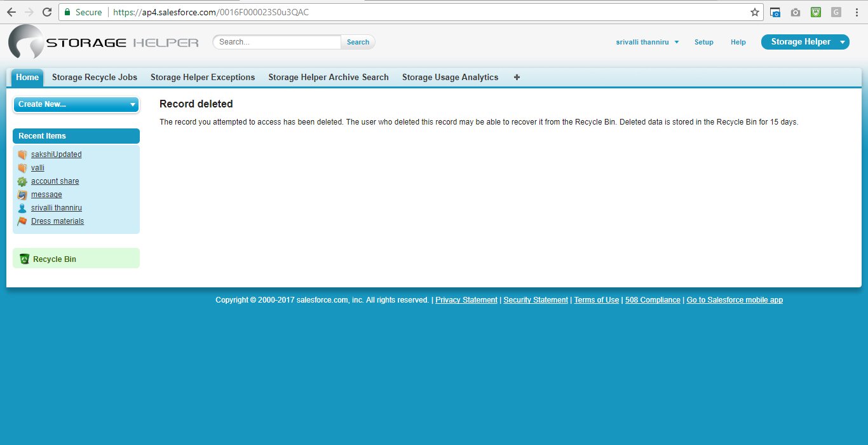Click the green extension icon in toolbar

pos(816,12)
